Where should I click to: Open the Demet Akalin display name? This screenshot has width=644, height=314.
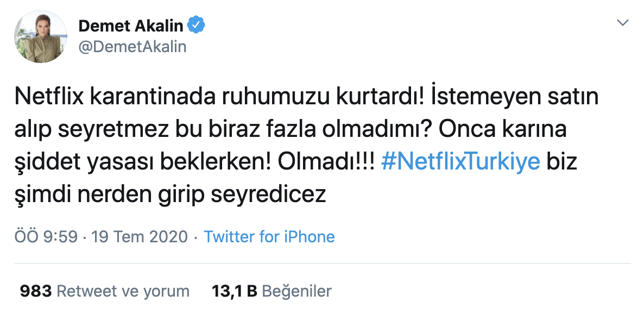[131, 25]
